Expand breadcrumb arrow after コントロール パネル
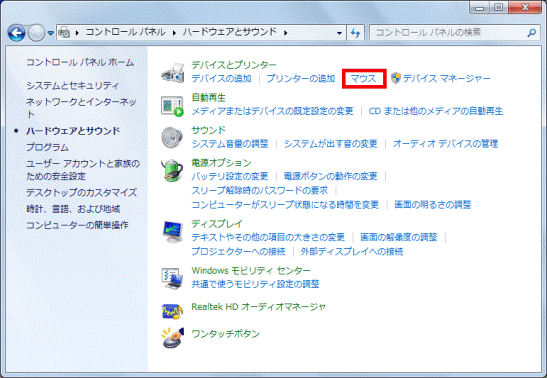Screen dimensions: 547x378 174,33
